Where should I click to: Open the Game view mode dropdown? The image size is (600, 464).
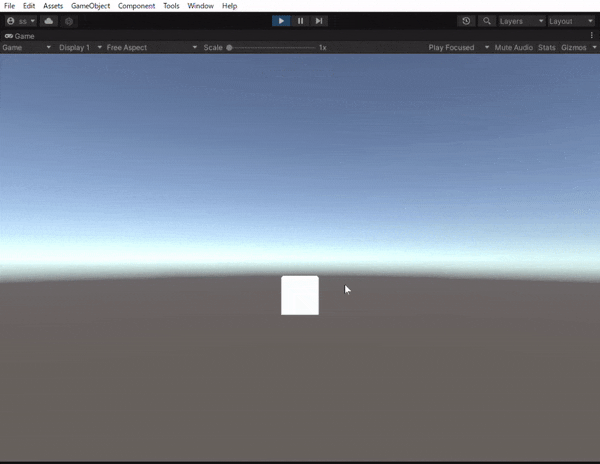(x=26, y=47)
